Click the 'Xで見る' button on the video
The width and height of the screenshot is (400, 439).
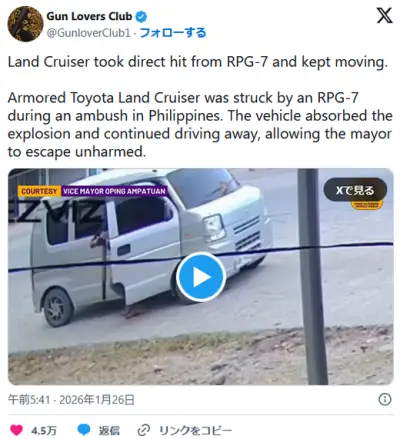pyautogui.click(x=355, y=190)
